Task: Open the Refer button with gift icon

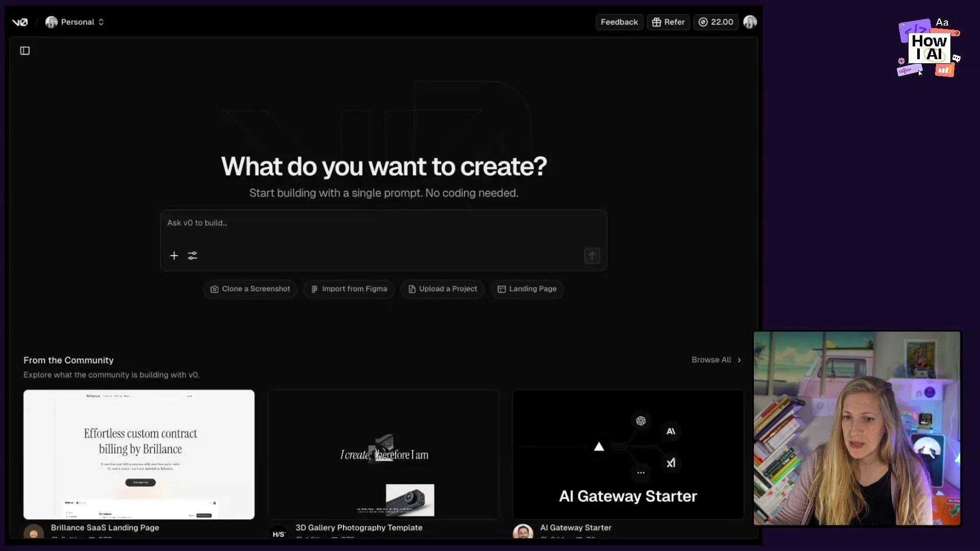Action: (668, 22)
